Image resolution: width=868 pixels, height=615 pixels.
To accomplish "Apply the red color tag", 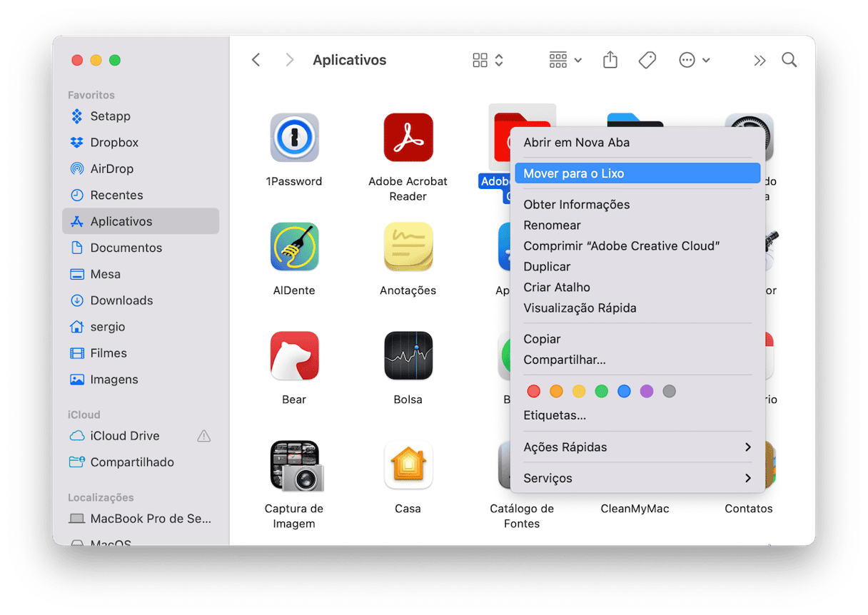I will 533,391.
